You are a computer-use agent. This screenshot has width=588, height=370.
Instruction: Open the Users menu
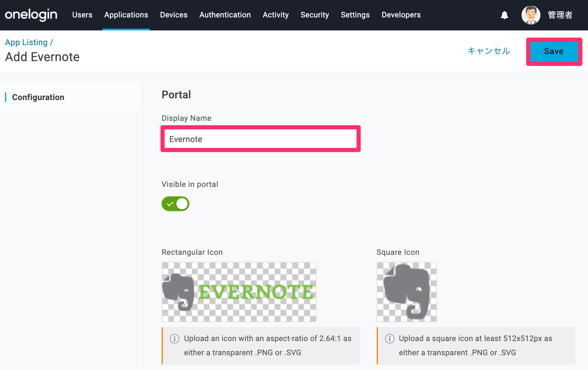[x=82, y=15]
